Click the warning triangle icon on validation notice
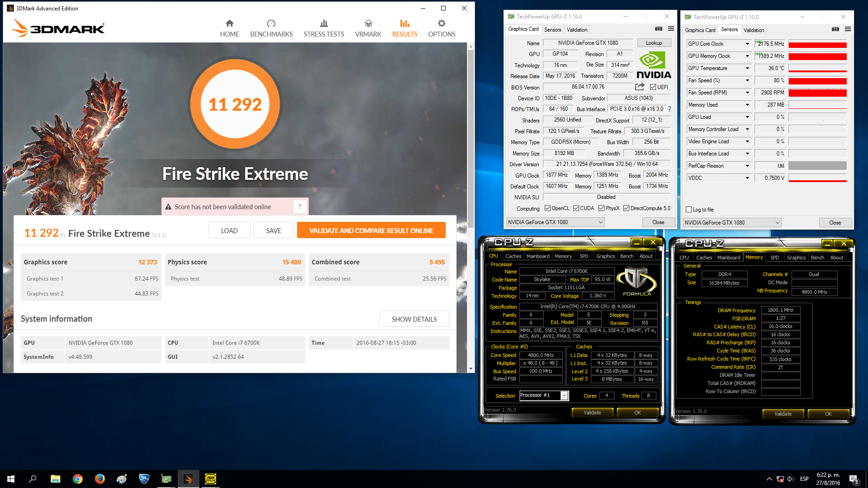 pos(168,207)
